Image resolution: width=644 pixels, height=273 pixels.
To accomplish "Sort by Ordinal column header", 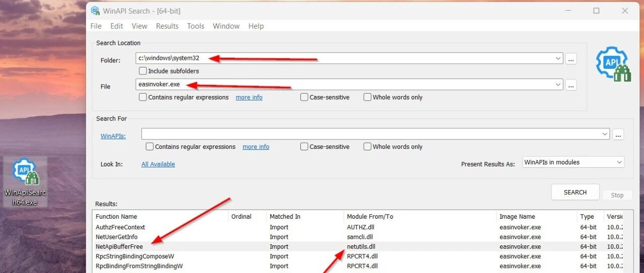I will coord(248,216).
